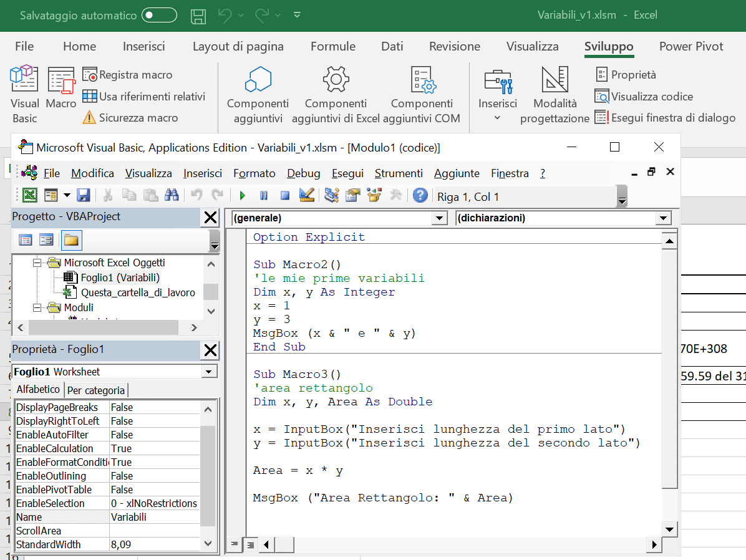Image resolution: width=746 pixels, height=560 pixels.
Task: Collapse the Microsoft Excel Oggetti node
Action: (x=37, y=263)
